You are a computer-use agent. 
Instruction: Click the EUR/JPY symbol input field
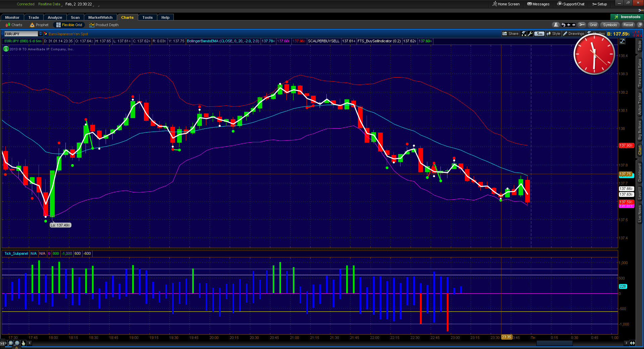(x=21, y=34)
